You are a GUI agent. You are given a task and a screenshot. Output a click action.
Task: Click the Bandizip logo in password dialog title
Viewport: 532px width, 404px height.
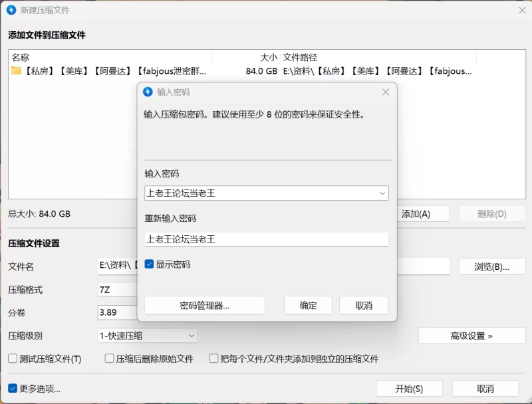click(148, 92)
